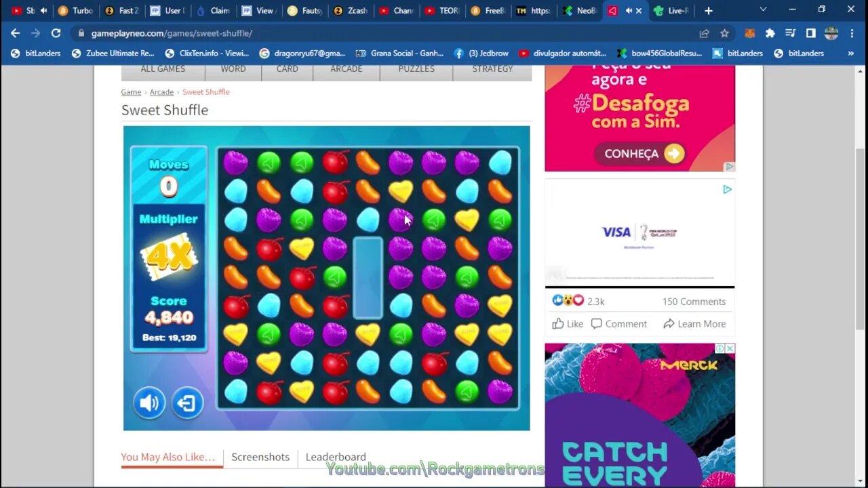Viewport: 868px width, 488px height.
Task: Open the MetaMask fox extension
Action: 750,33
